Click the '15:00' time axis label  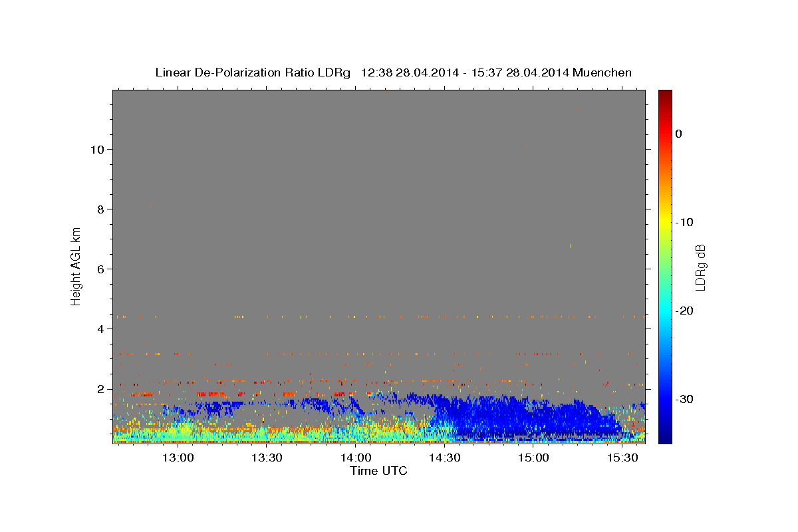[533, 458]
